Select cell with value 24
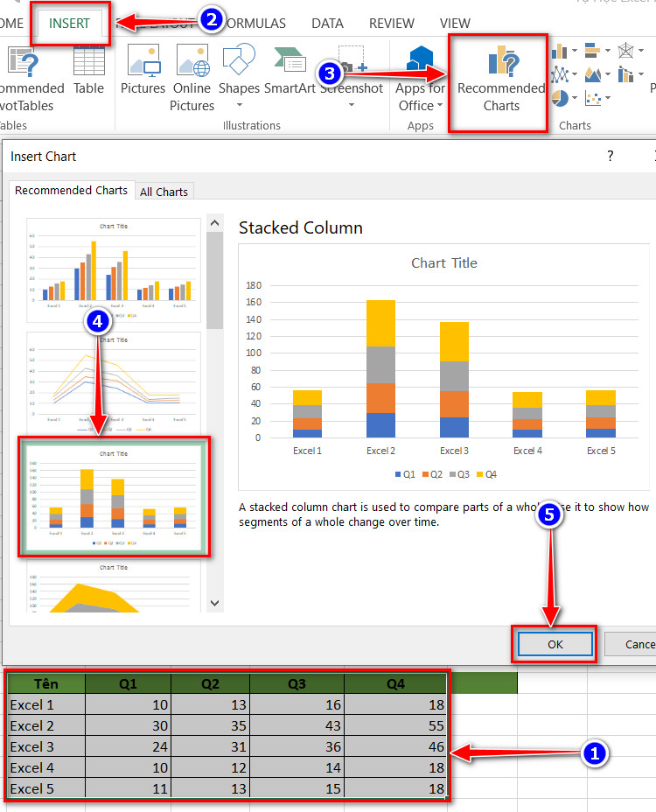Viewport: 656px width, 812px height. [128, 746]
